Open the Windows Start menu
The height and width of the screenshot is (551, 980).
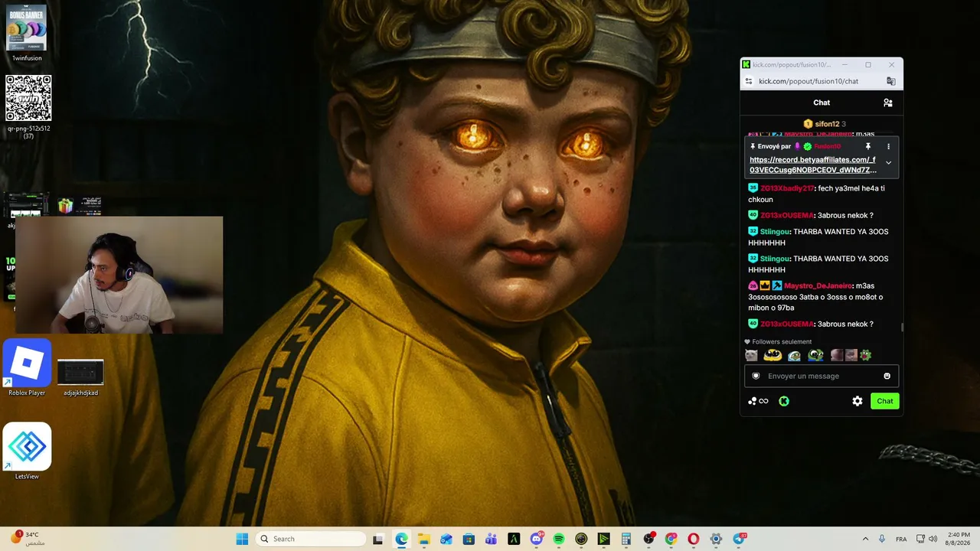[x=242, y=539]
